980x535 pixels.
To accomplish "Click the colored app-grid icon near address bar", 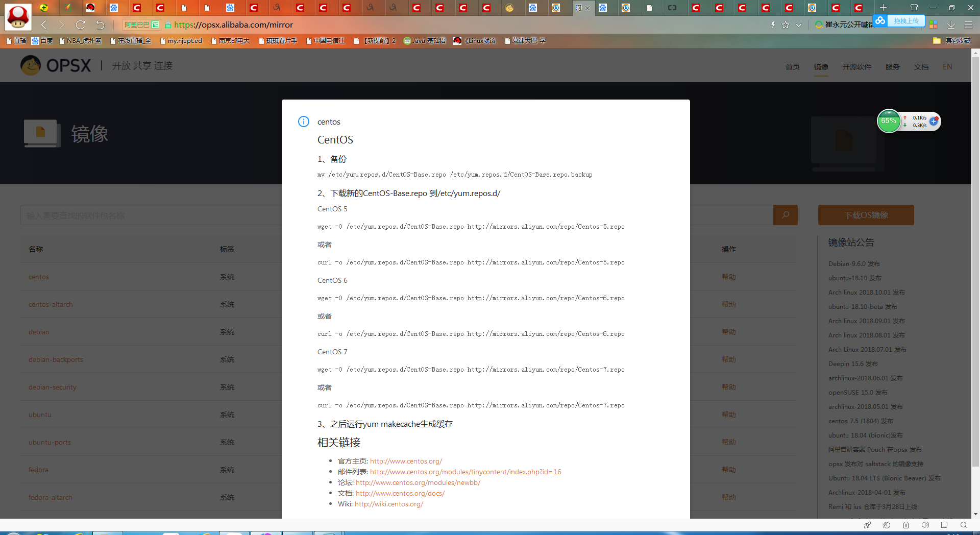I will coord(933,24).
